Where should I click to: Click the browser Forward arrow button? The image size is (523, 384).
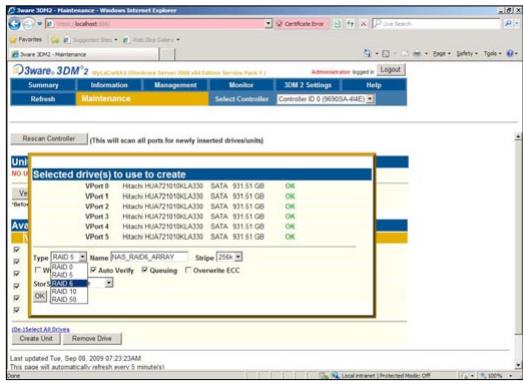tap(28, 24)
